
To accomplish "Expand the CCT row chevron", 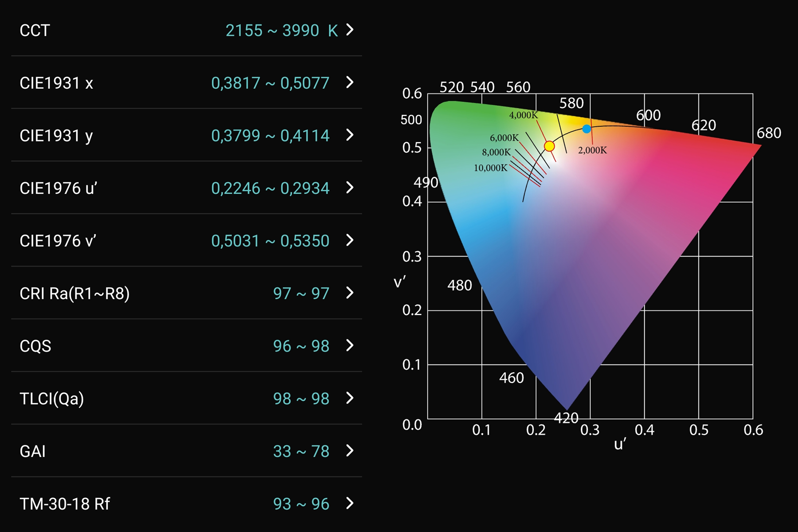I will (350, 30).
